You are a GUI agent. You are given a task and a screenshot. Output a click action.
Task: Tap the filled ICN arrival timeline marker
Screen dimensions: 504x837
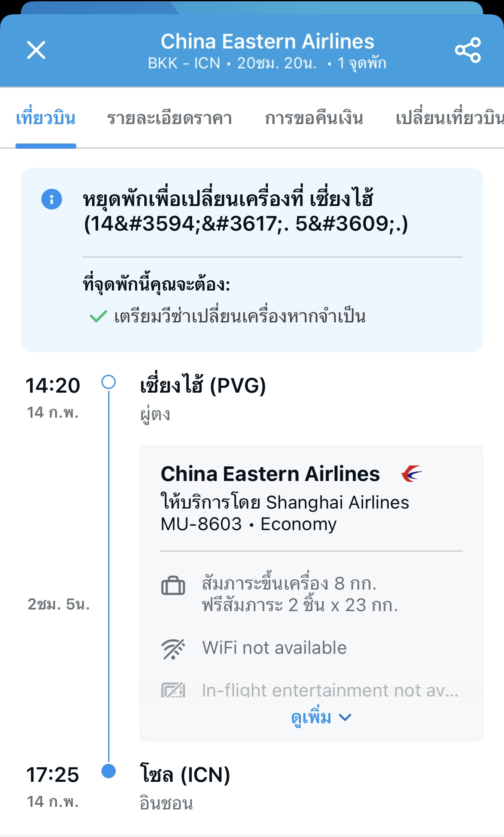(109, 771)
